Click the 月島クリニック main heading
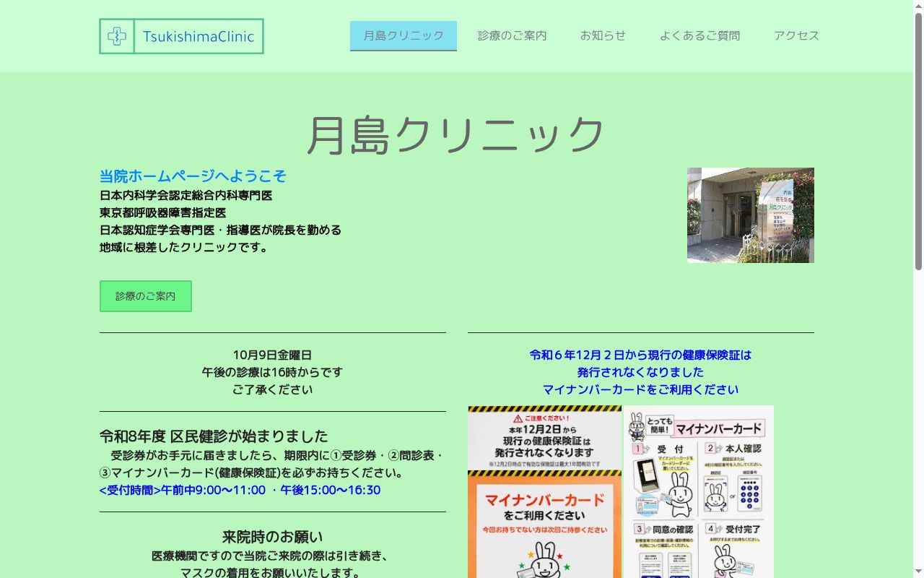924x578 pixels. [456, 134]
